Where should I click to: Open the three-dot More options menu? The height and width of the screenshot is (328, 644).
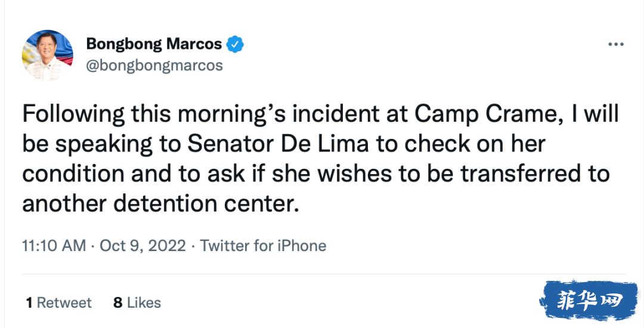click(615, 45)
